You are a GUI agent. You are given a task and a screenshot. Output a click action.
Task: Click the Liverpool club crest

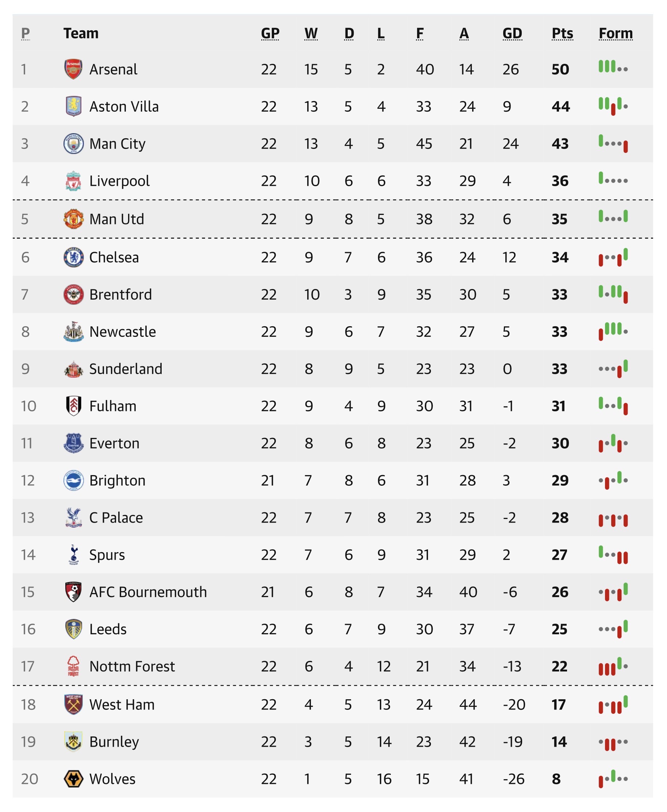(x=73, y=181)
